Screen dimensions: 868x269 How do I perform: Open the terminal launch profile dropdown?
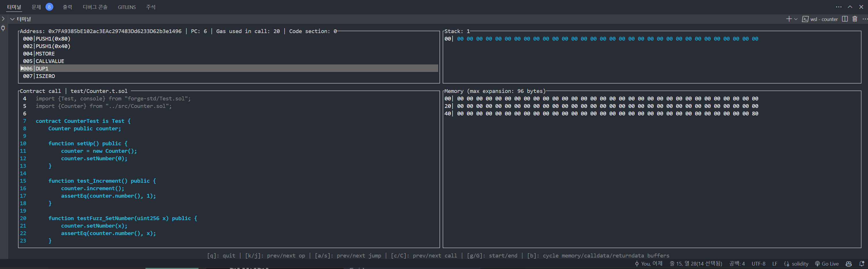coord(796,19)
